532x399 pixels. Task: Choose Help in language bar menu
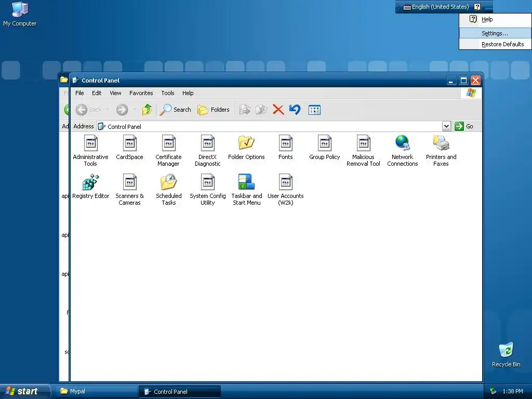[495, 19]
